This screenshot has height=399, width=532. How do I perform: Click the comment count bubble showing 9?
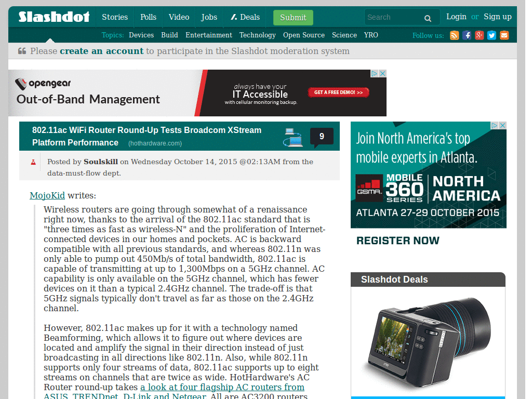tap(322, 137)
